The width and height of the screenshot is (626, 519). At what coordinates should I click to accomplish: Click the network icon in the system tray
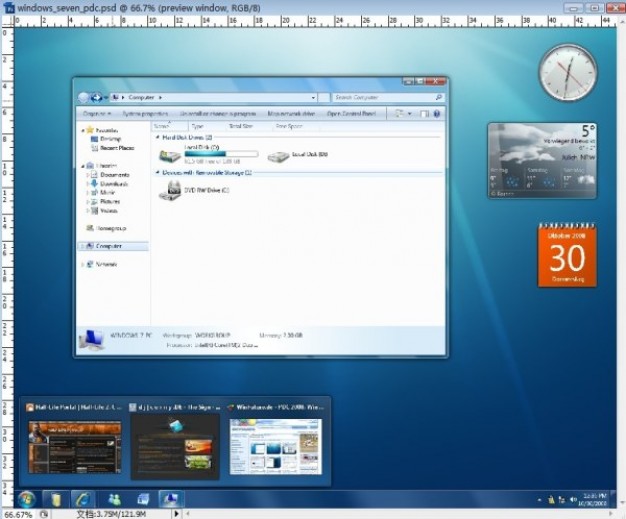pos(562,499)
